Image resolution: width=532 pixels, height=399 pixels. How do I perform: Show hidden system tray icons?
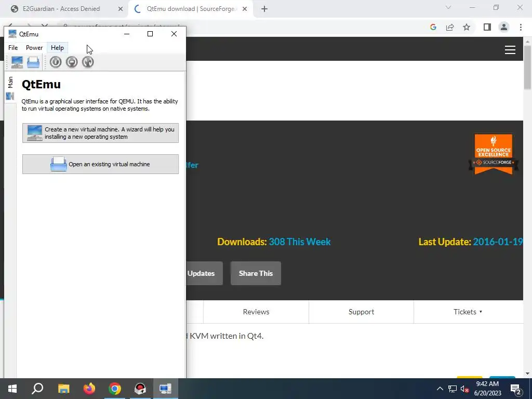(x=440, y=389)
